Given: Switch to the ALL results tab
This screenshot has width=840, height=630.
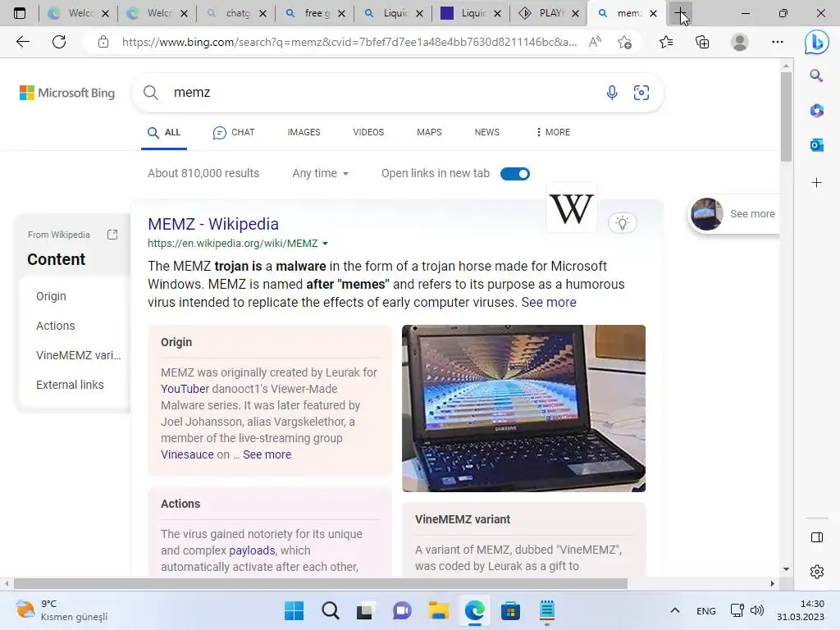Looking at the screenshot, I should pos(164,132).
